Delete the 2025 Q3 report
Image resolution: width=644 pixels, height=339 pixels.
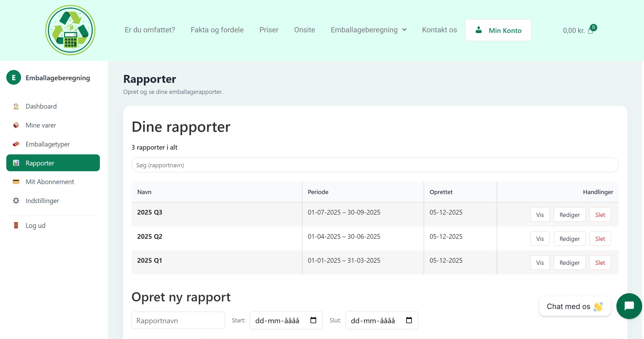[600, 215]
